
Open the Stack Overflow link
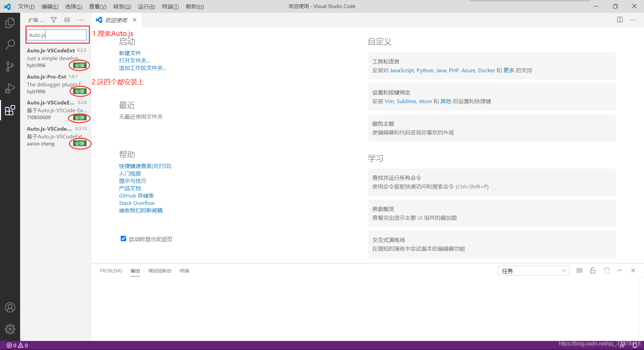click(x=137, y=203)
